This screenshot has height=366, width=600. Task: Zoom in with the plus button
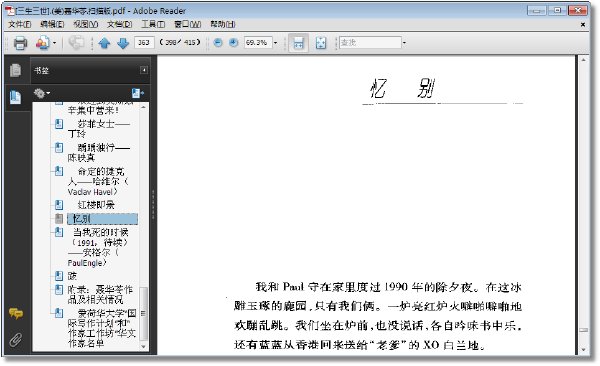[233, 42]
